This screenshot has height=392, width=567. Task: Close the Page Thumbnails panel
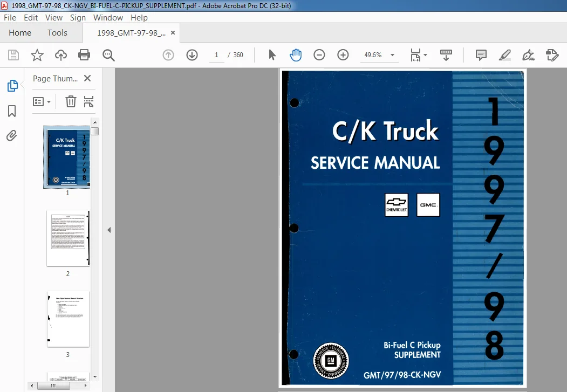pos(87,78)
